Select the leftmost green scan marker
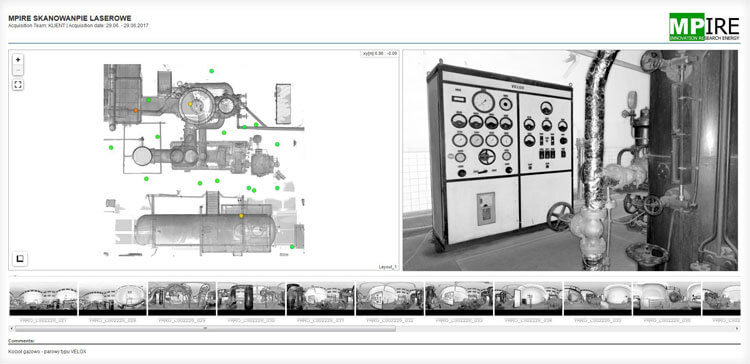This screenshot has height=364, width=750. (111, 147)
